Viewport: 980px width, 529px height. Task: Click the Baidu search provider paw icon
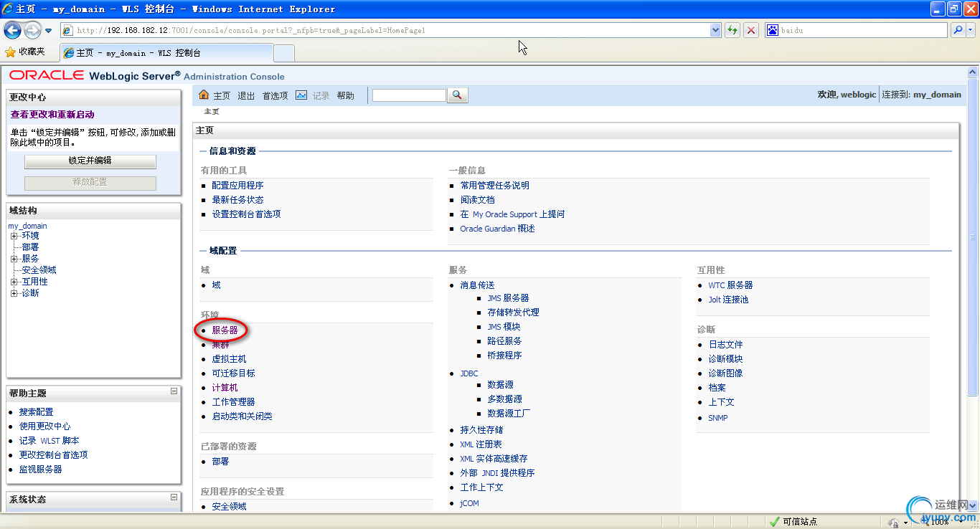773,30
